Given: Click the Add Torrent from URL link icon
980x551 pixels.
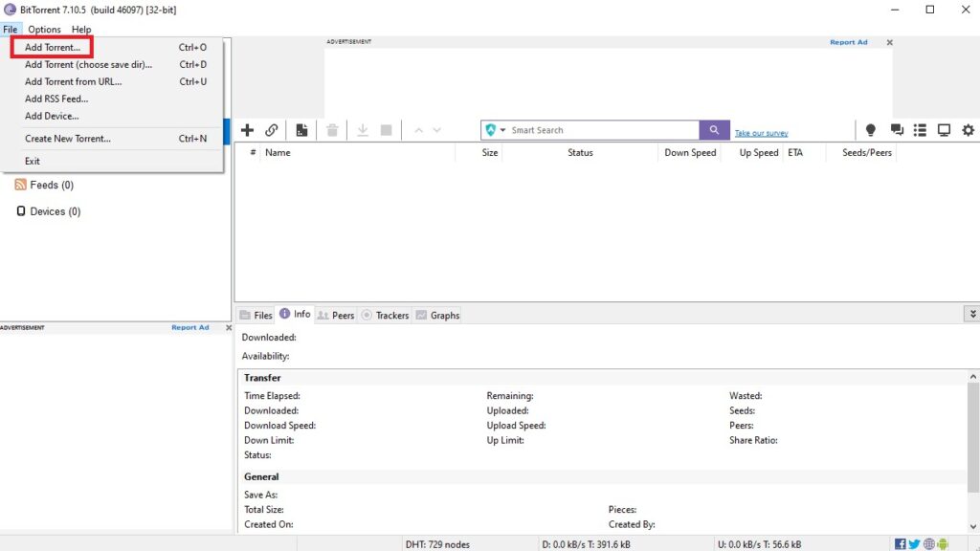Looking at the screenshot, I should [x=271, y=130].
